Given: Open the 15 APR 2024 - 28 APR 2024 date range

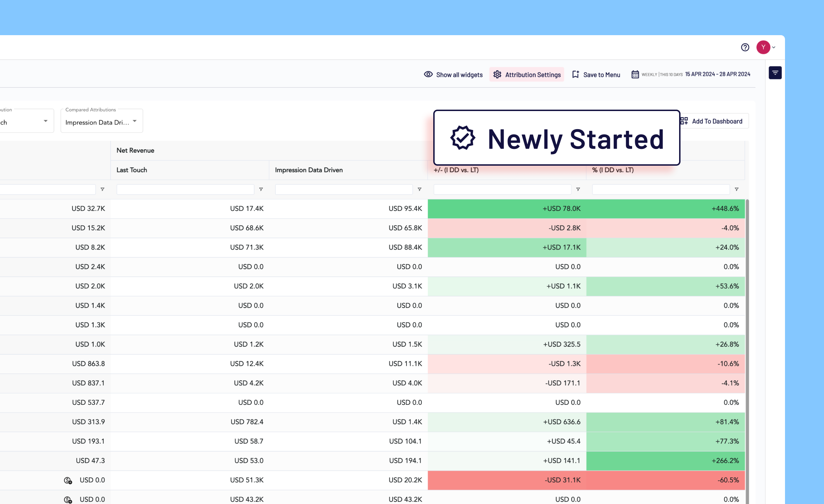Looking at the screenshot, I should pos(717,74).
